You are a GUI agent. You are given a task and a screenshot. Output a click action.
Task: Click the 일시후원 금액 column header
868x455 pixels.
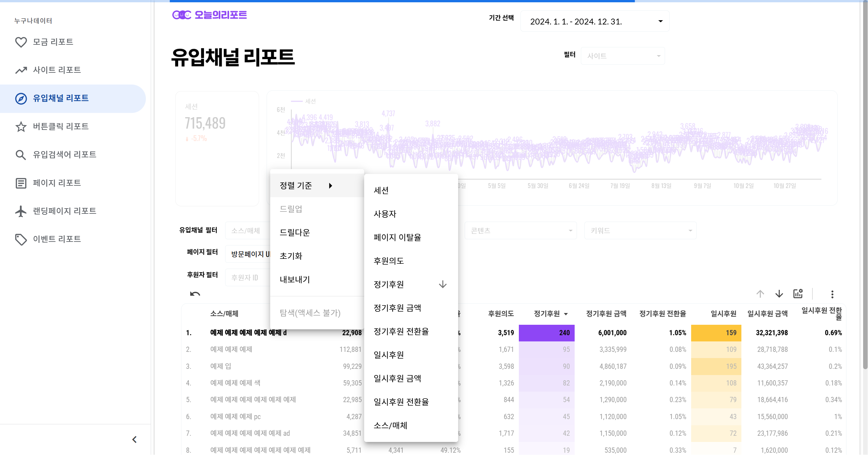pyautogui.click(x=767, y=314)
